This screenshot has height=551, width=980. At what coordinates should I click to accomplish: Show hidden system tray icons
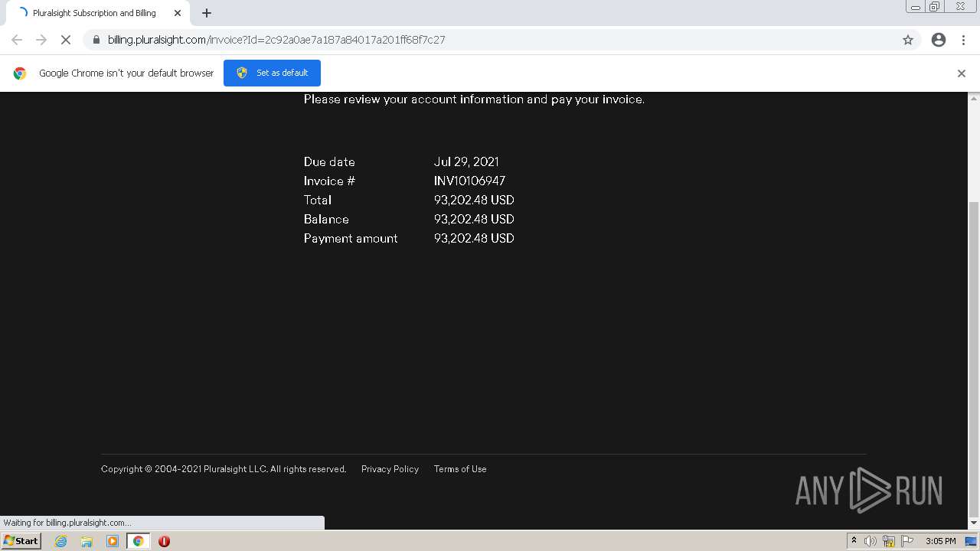854,541
